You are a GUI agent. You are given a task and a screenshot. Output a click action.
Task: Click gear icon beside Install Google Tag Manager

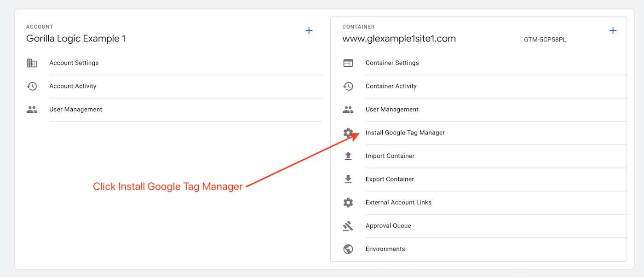click(x=348, y=133)
